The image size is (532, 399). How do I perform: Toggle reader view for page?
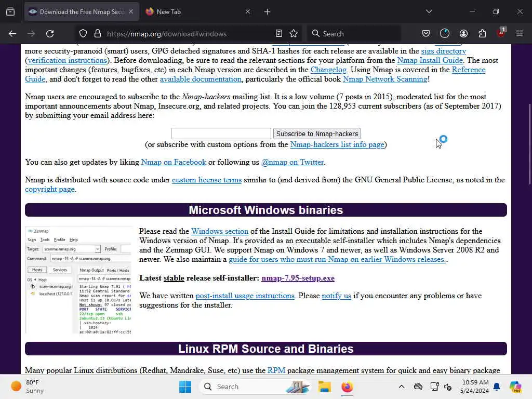tap(279, 34)
